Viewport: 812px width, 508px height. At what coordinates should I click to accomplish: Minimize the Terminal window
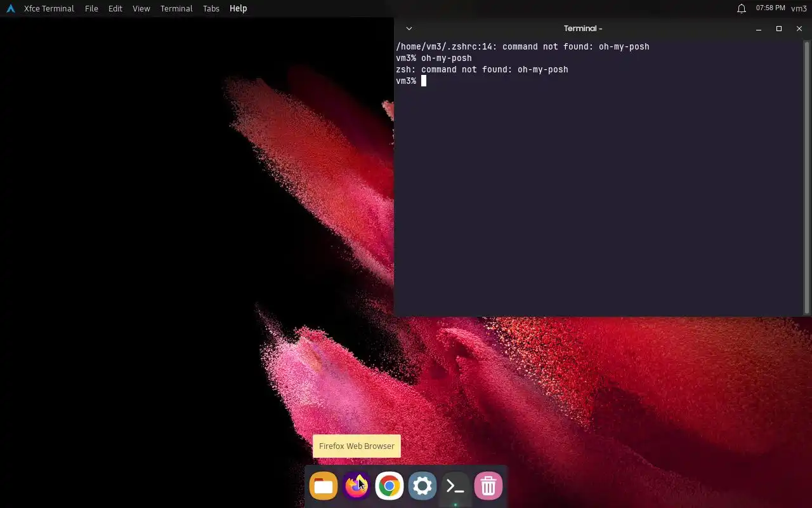tap(759, 29)
